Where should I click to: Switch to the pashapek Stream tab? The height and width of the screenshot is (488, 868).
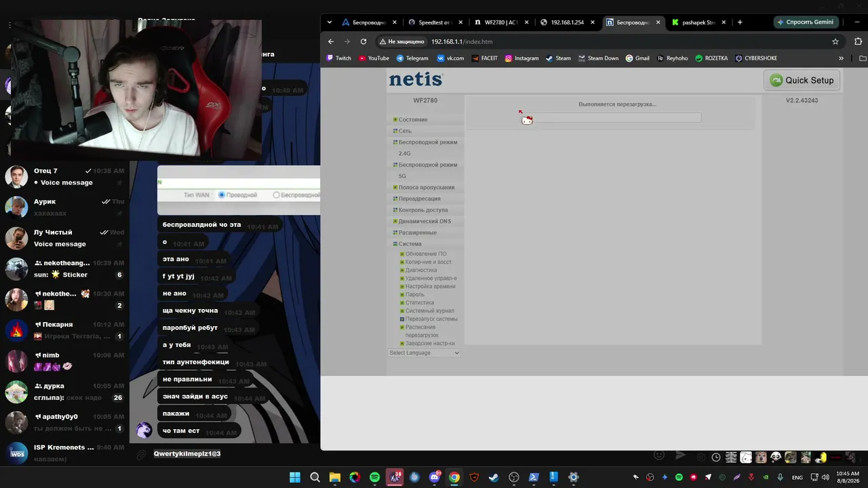698,22
